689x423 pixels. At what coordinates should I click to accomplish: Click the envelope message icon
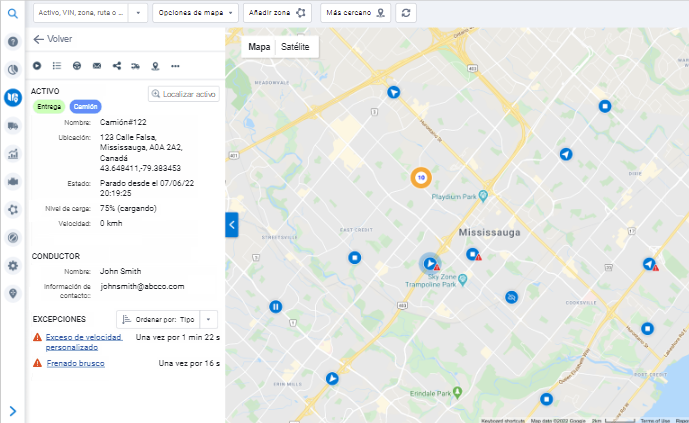pyautogui.click(x=97, y=66)
